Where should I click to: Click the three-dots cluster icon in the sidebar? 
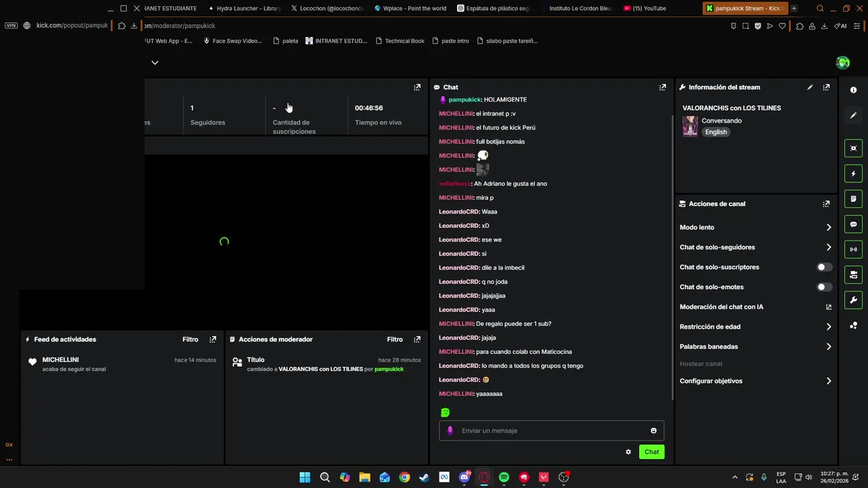click(x=853, y=325)
